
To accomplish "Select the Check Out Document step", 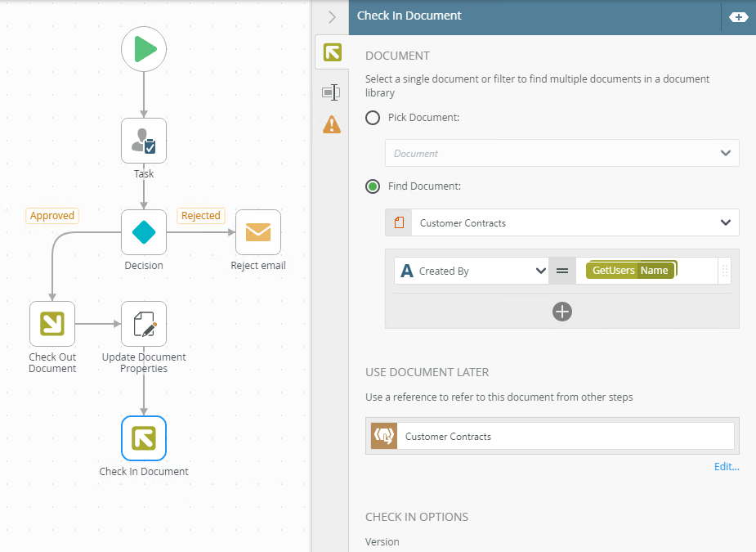I will [x=52, y=324].
